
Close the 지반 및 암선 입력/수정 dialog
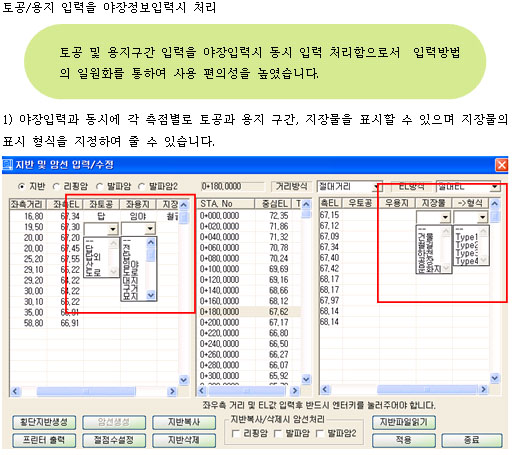pyautogui.click(x=502, y=165)
